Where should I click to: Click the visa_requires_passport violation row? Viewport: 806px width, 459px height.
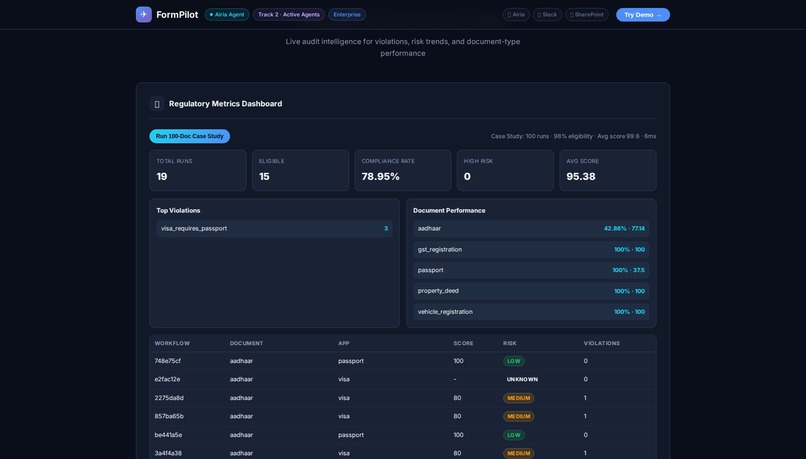click(x=274, y=229)
